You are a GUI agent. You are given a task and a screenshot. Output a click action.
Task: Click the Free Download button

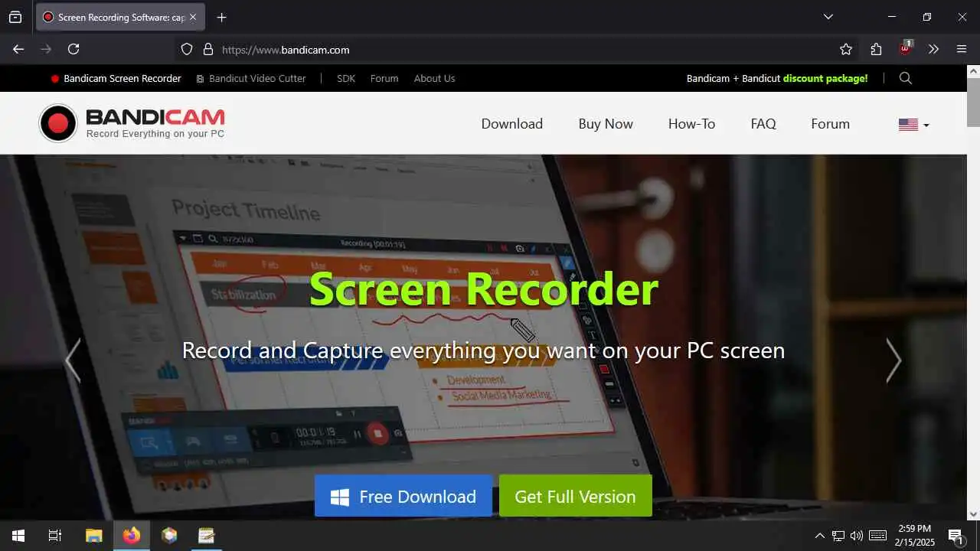coord(403,496)
